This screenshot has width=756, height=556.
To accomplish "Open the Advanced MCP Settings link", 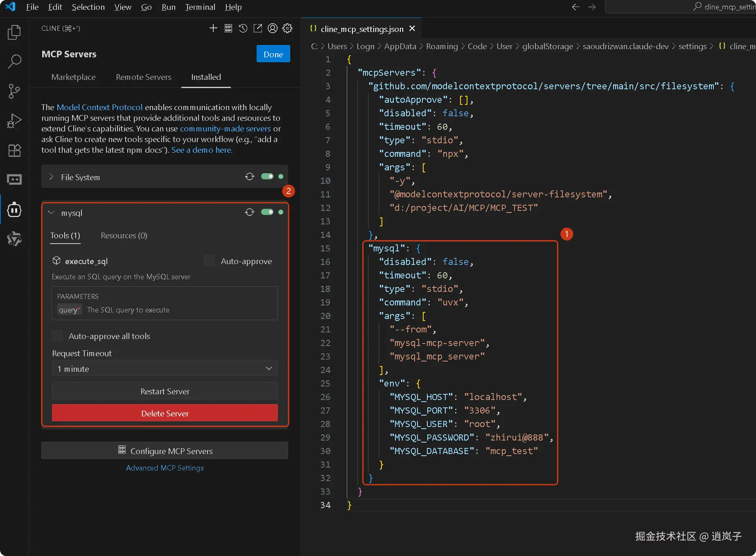I will [x=165, y=468].
